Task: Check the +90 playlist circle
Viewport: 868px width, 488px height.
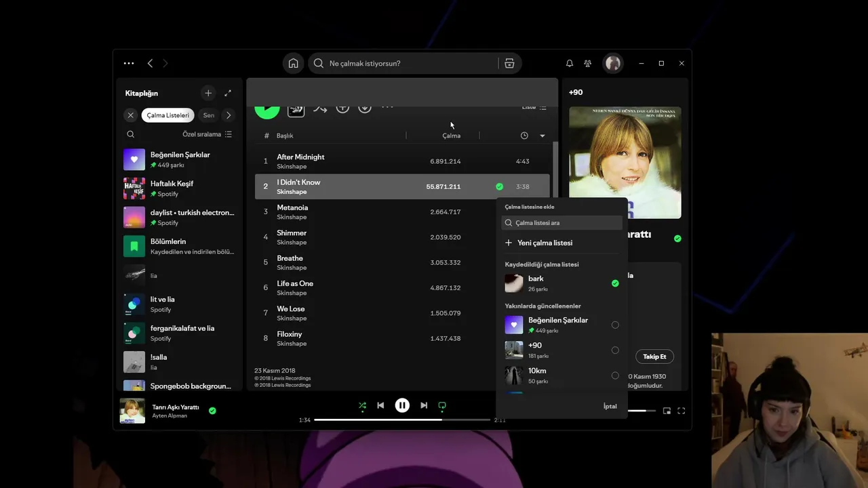Action: (615, 350)
